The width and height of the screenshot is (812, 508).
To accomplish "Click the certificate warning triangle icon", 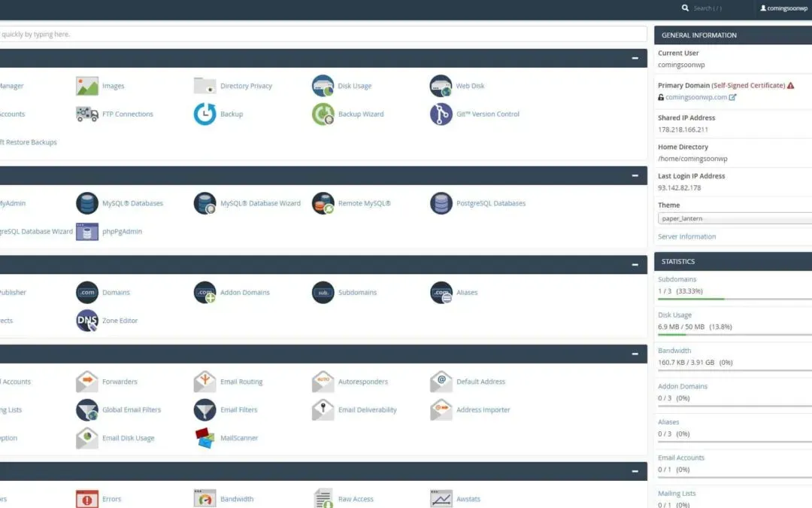I will tap(790, 86).
